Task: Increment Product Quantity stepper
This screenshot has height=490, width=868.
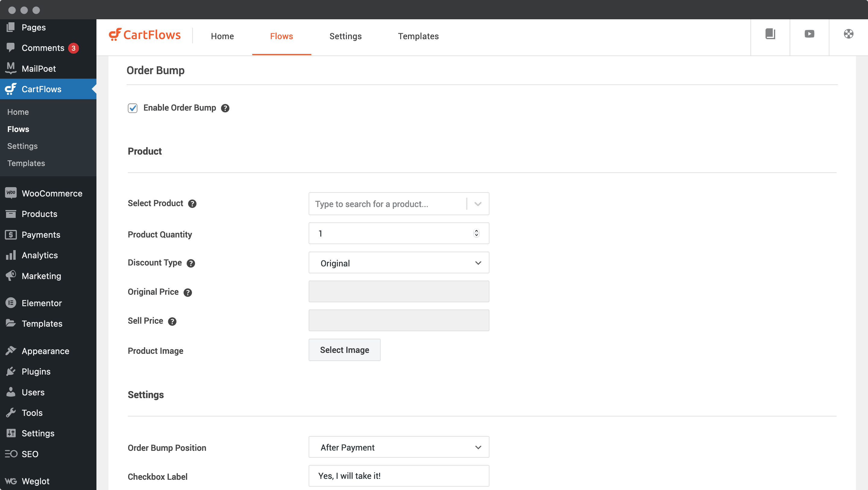Action: (x=477, y=230)
